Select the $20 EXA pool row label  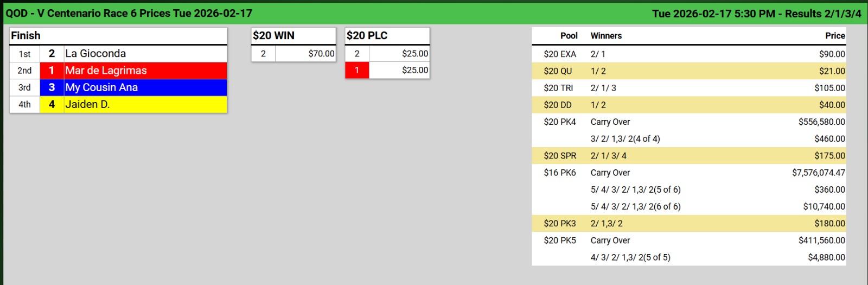click(560, 54)
